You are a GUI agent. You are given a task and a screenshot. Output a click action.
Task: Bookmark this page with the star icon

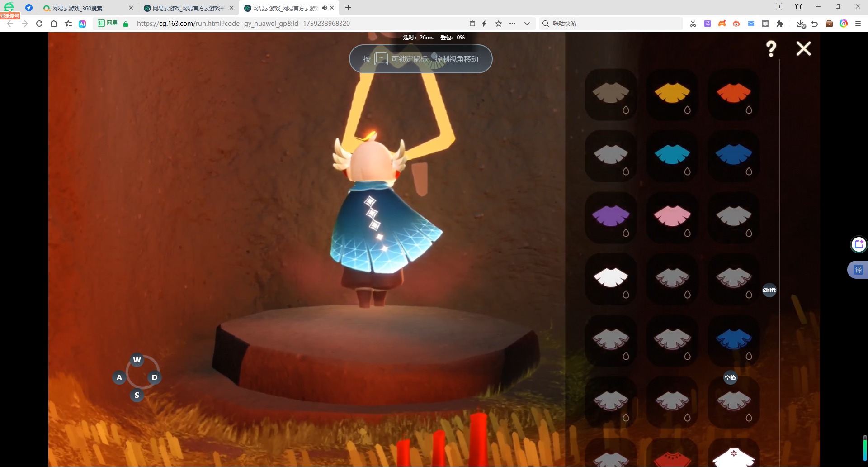pos(499,24)
